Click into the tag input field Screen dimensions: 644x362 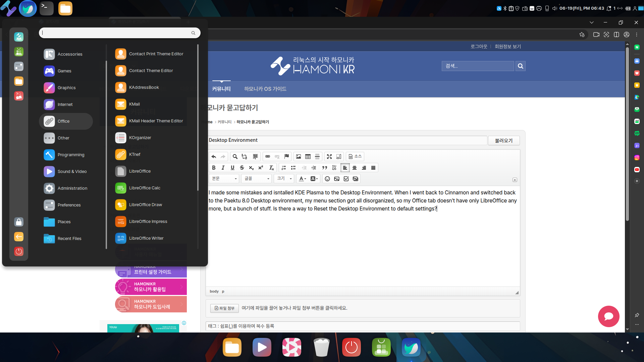tap(363, 326)
